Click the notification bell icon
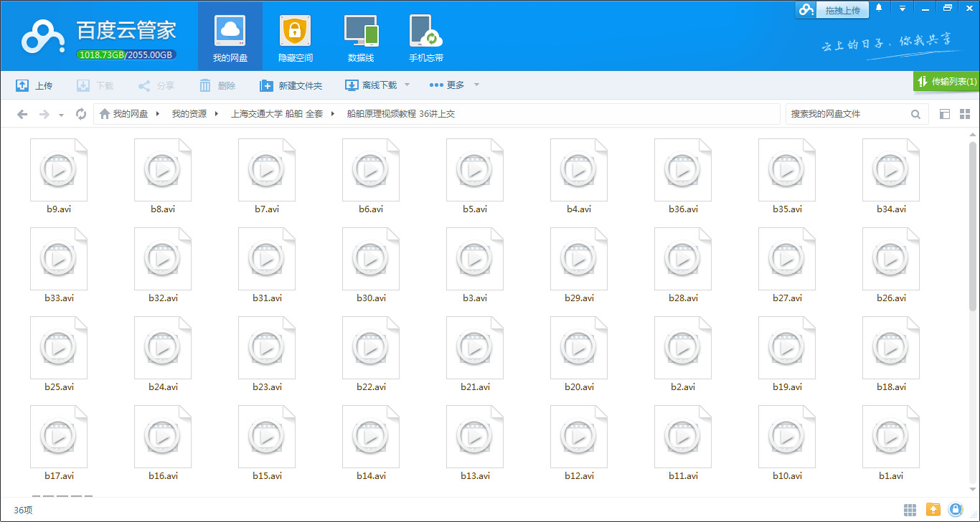This screenshot has height=522, width=980. [x=880, y=9]
